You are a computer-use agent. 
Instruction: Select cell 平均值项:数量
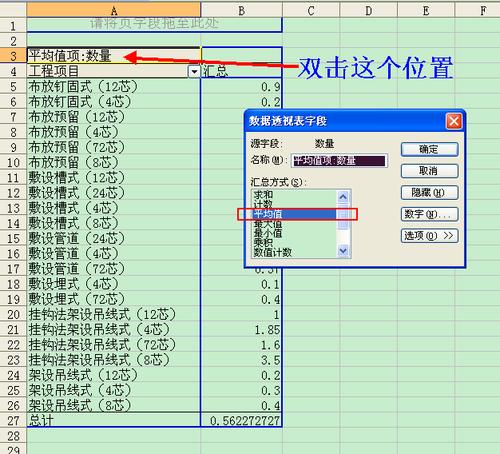(x=114, y=55)
